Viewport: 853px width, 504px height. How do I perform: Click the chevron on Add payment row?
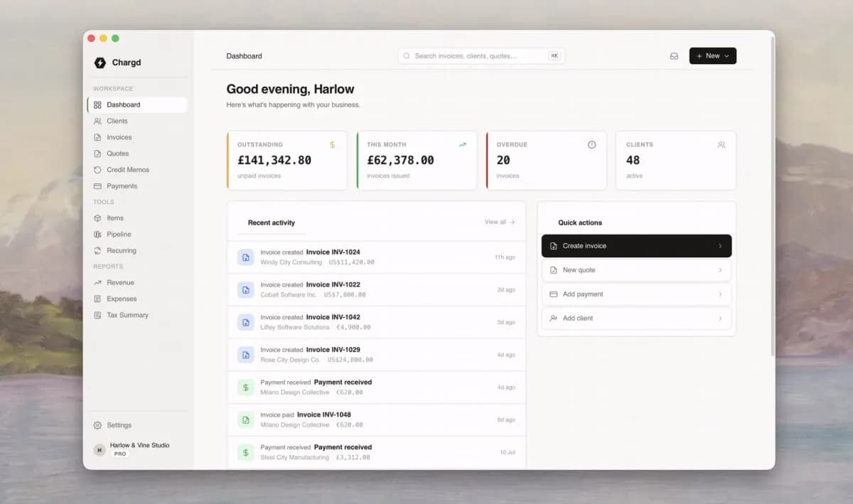tap(720, 294)
